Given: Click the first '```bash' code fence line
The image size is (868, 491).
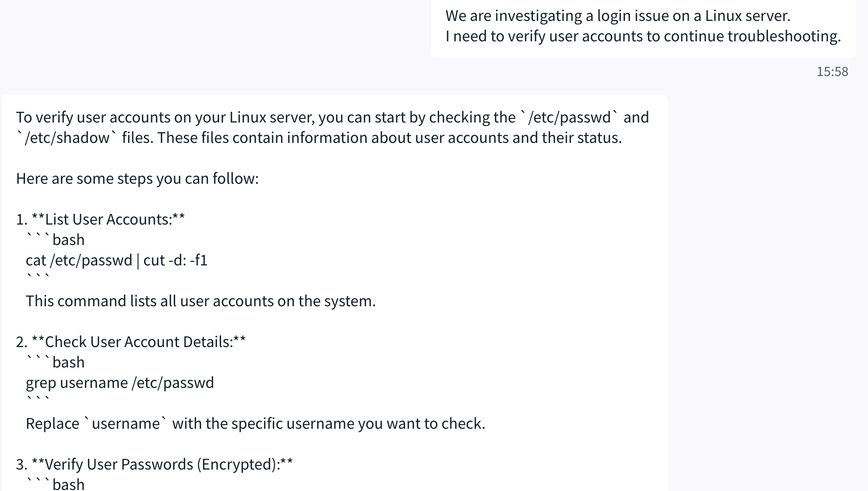Looking at the screenshot, I should pyautogui.click(x=55, y=240).
